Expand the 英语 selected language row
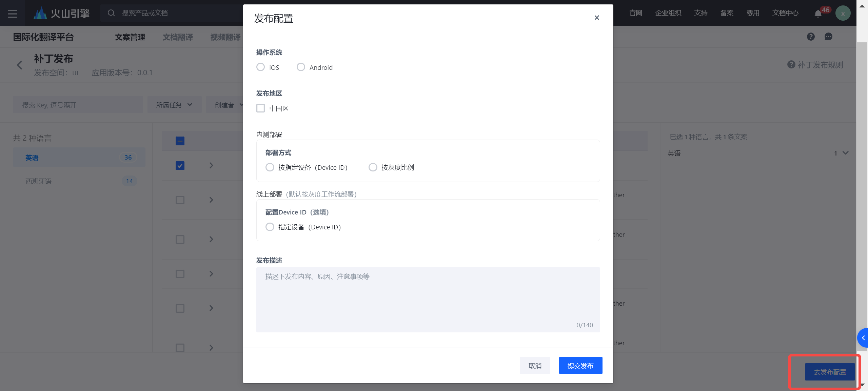 (845, 153)
